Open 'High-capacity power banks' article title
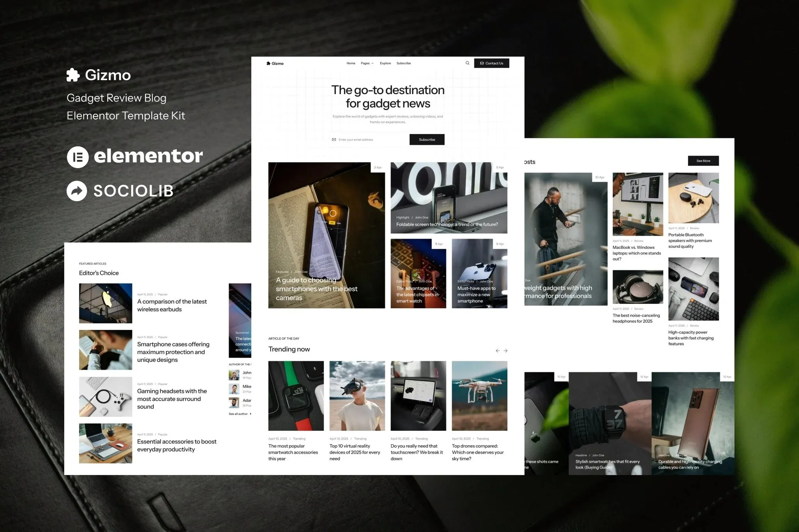Viewport: 799px width, 532px height. pyautogui.click(x=691, y=338)
